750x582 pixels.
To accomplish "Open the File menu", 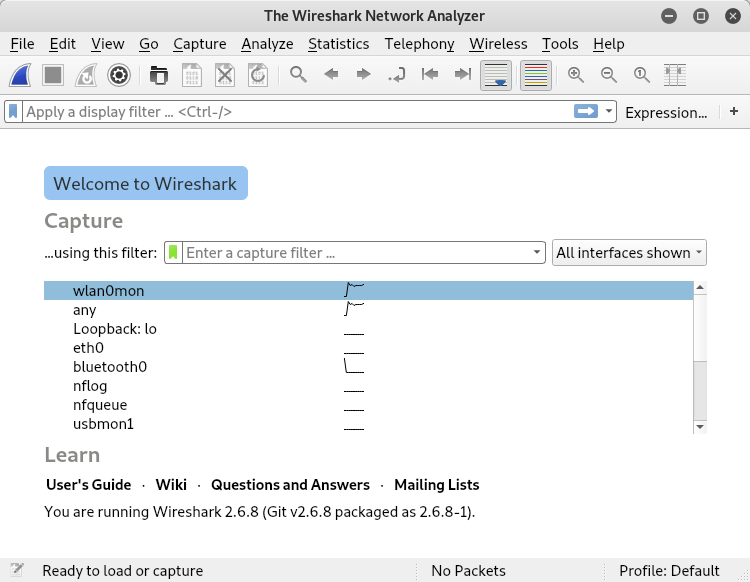I will [x=22, y=44].
